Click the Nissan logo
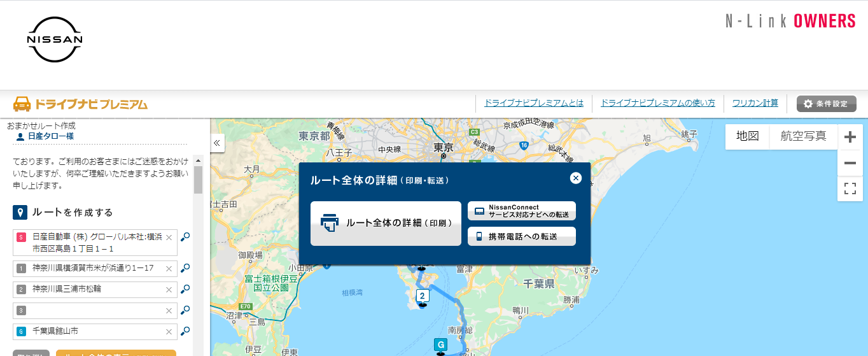Viewport: 868px width, 356px height. 55,39
